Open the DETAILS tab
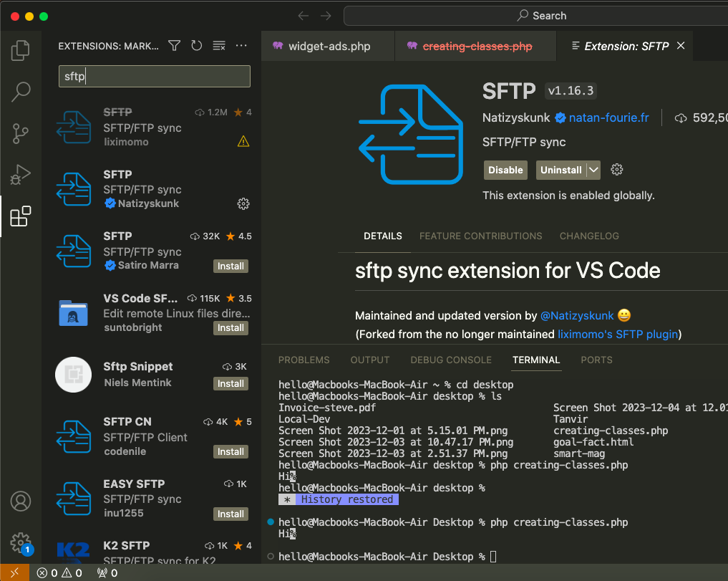728x581 pixels. [x=382, y=236]
